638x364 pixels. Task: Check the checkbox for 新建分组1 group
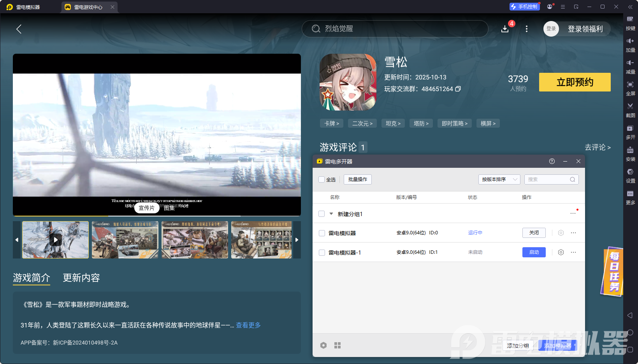click(322, 213)
